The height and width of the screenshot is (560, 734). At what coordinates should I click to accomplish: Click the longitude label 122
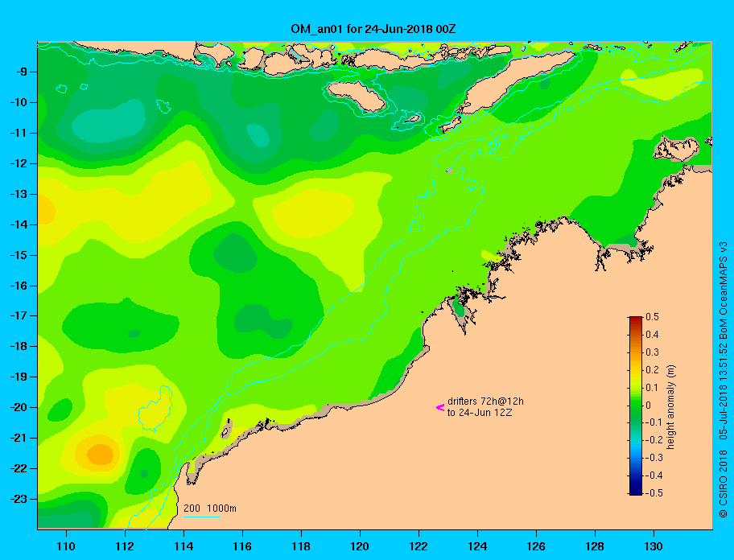419,546
